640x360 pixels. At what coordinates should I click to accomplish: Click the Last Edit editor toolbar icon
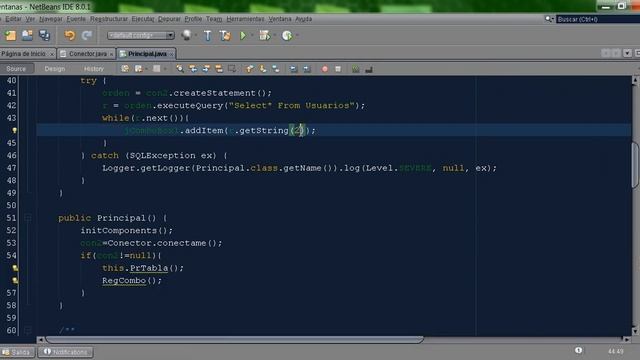[125, 69]
